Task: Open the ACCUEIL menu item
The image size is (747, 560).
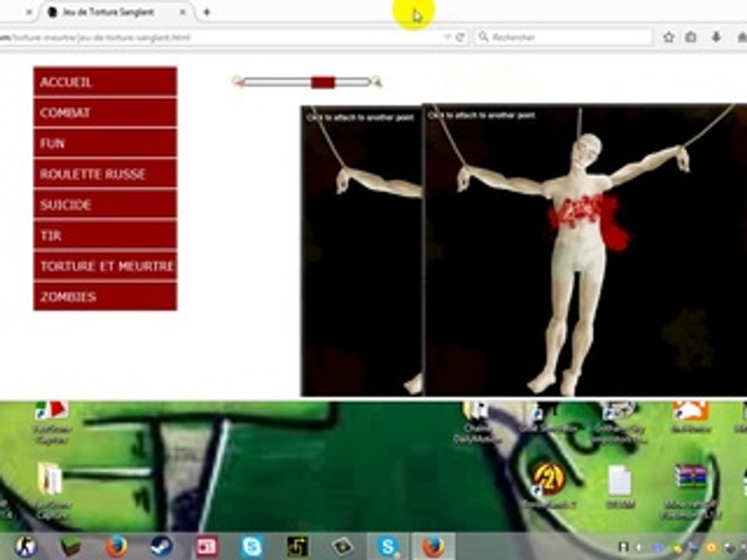Action: (x=105, y=82)
